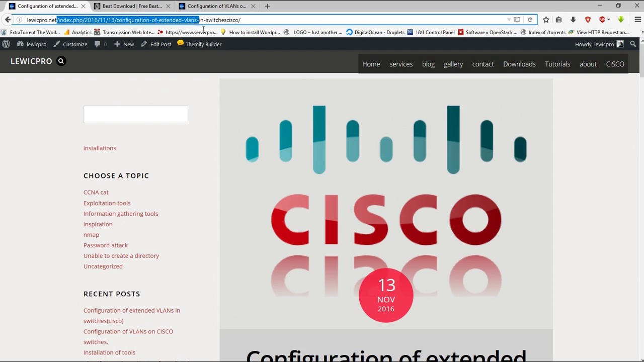Close the Beat Download tab

tap(168, 6)
